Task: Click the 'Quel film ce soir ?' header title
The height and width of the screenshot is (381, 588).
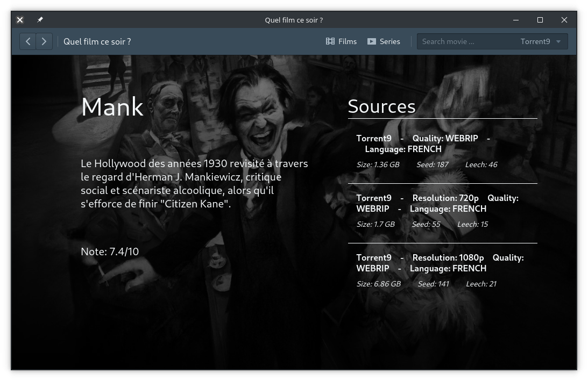Action: 97,41
